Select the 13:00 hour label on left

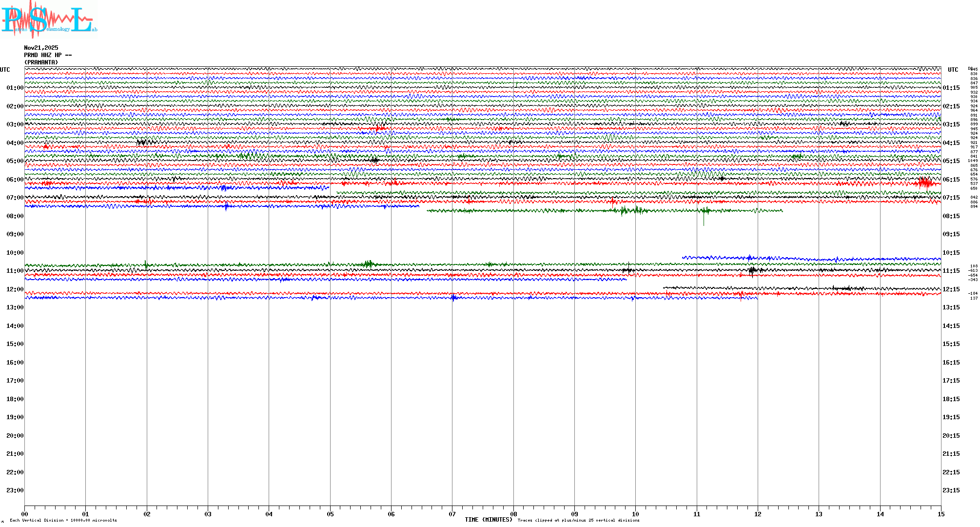pos(15,307)
